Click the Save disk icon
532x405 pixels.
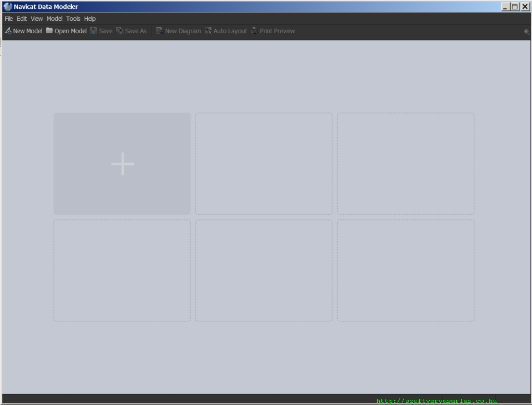pyautogui.click(x=94, y=31)
